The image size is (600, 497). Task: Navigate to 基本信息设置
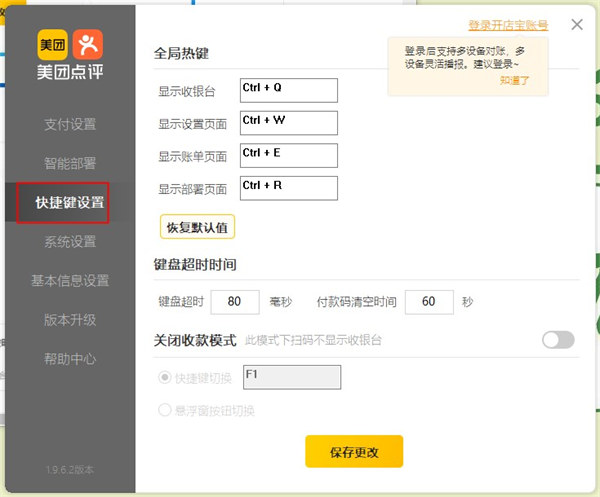click(x=70, y=281)
